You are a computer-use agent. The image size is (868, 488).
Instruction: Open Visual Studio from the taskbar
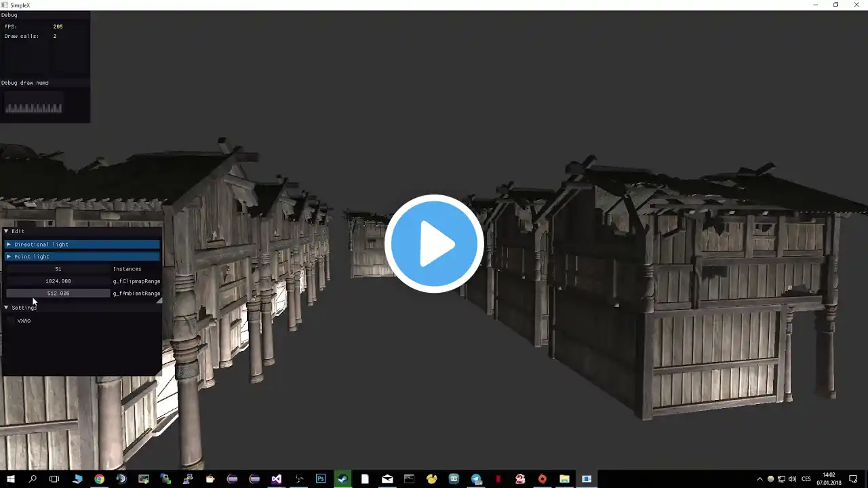277,479
